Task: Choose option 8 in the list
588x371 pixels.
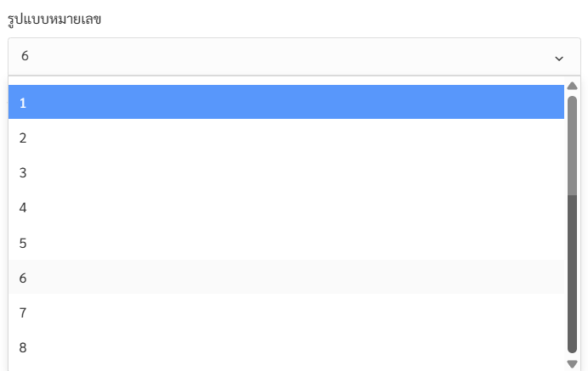Action: click(x=286, y=347)
